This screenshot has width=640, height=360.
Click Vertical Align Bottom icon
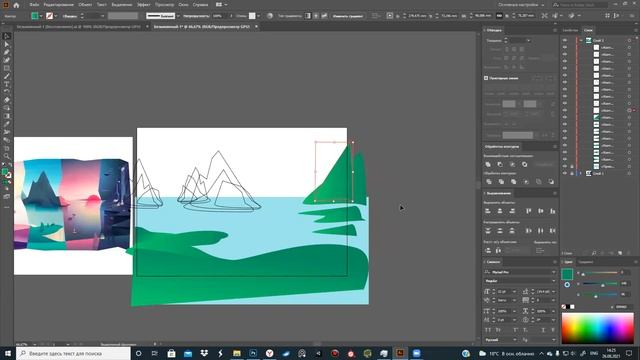(x=553, y=211)
